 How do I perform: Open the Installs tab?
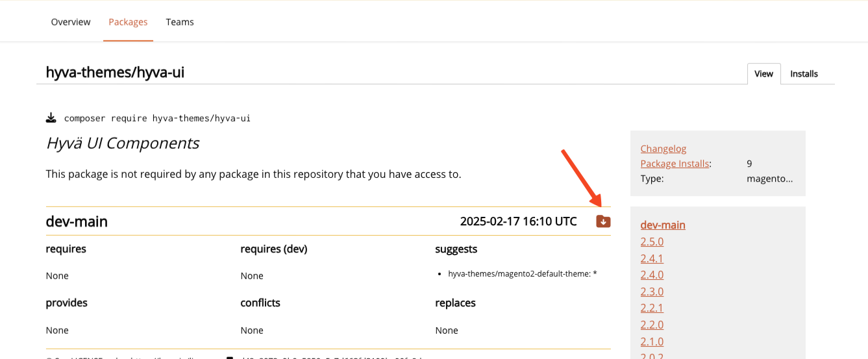(x=804, y=73)
